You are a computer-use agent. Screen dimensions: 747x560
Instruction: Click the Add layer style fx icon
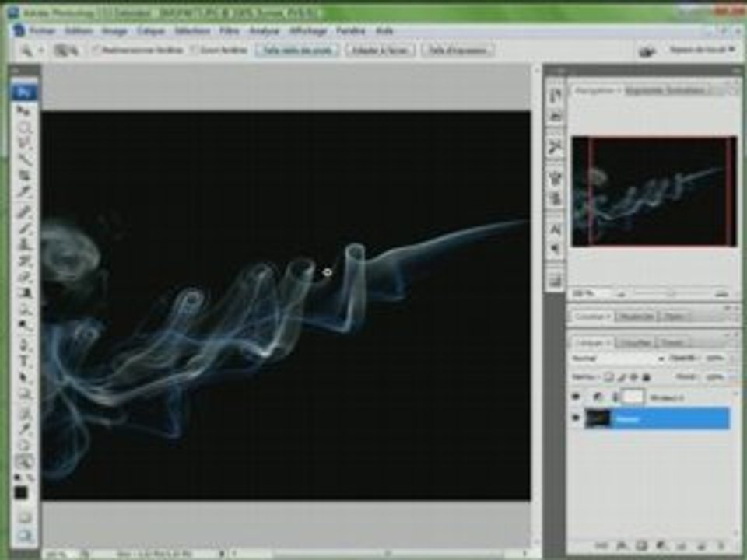pyautogui.click(x=622, y=546)
